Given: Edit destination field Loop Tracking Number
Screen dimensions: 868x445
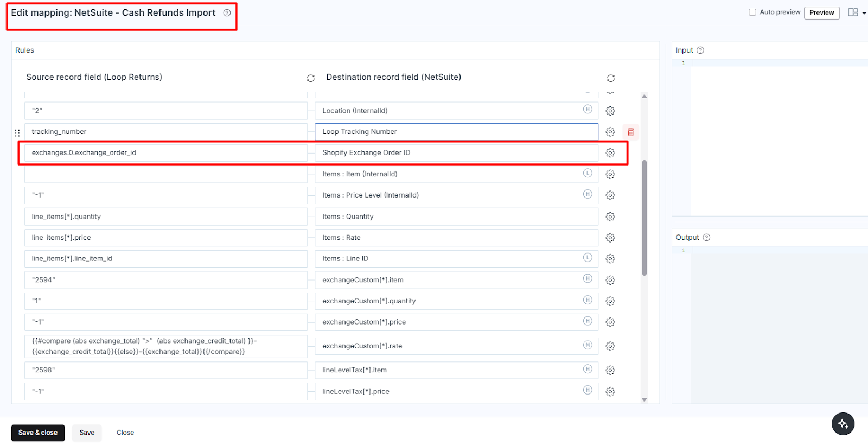Looking at the screenshot, I should (456, 132).
